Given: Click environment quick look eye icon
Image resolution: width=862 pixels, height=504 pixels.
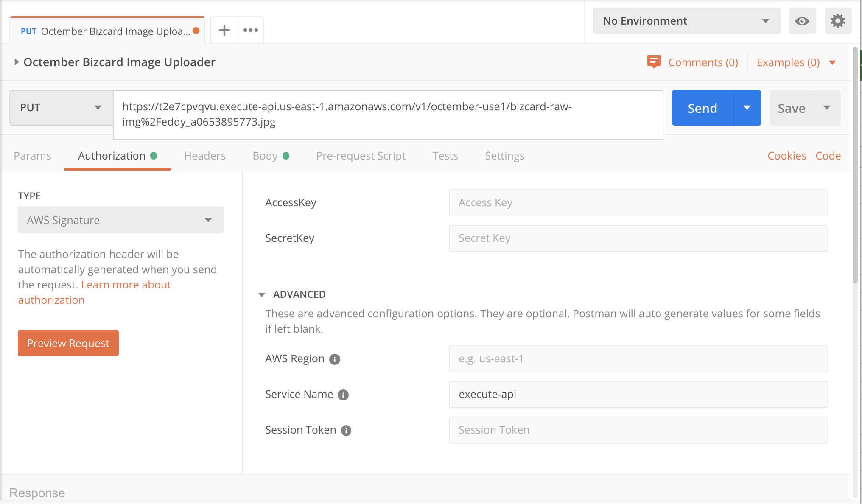Looking at the screenshot, I should 802,21.
